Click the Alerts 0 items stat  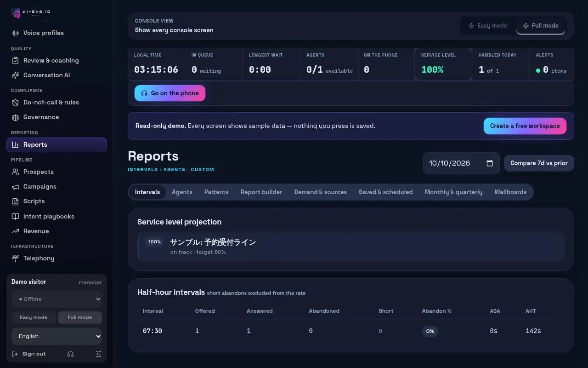[551, 64]
